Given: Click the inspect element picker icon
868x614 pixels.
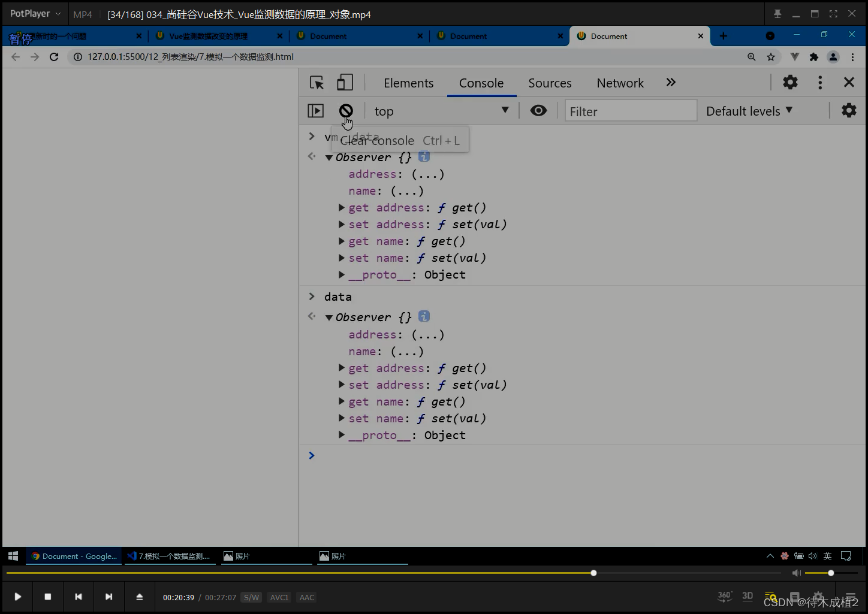Looking at the screenshot, I should pos(317,83).
